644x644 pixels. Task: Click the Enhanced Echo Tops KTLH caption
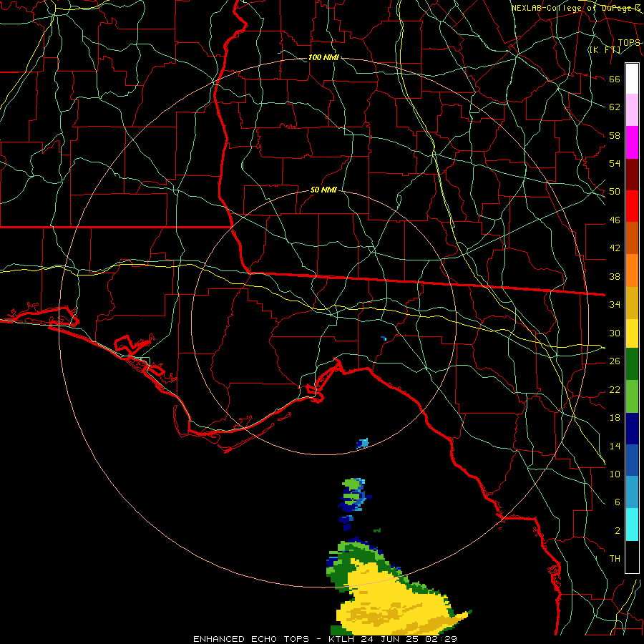tap(325, 639)
